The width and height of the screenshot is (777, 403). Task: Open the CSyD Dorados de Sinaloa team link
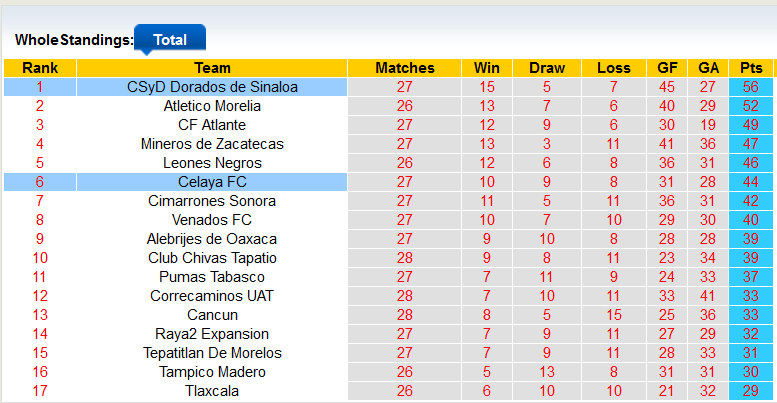pyautogui.click(x=212, y=87)
